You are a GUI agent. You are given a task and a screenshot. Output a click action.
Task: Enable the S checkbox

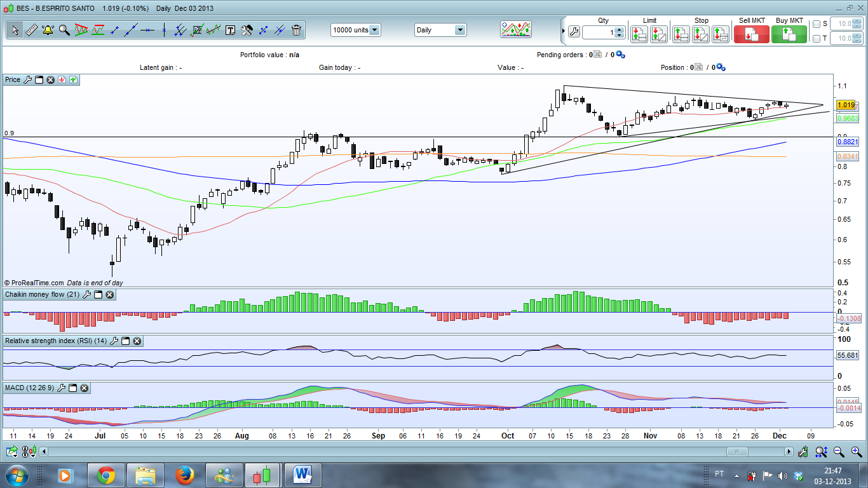pyautogui.click(x=817, y=24)
